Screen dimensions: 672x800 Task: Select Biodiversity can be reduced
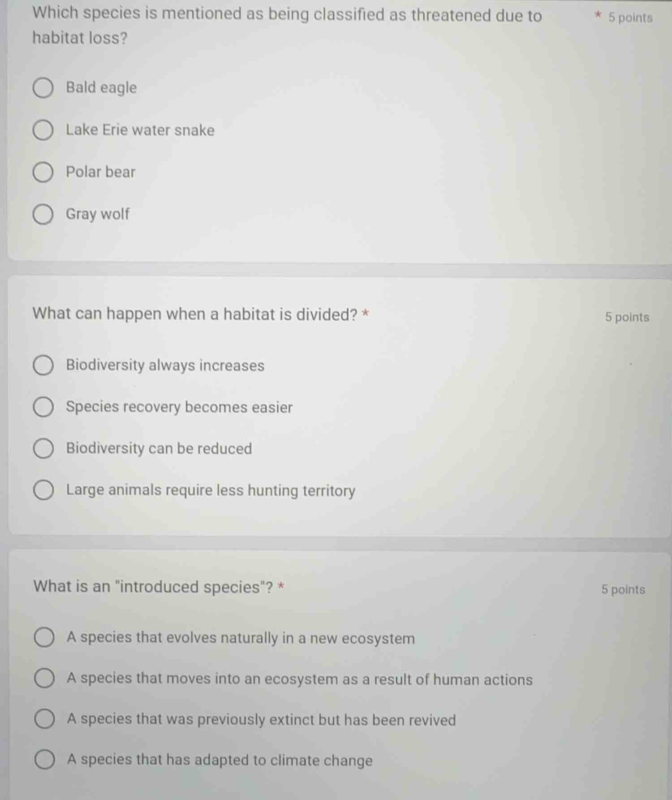click(x=43, y=448)
